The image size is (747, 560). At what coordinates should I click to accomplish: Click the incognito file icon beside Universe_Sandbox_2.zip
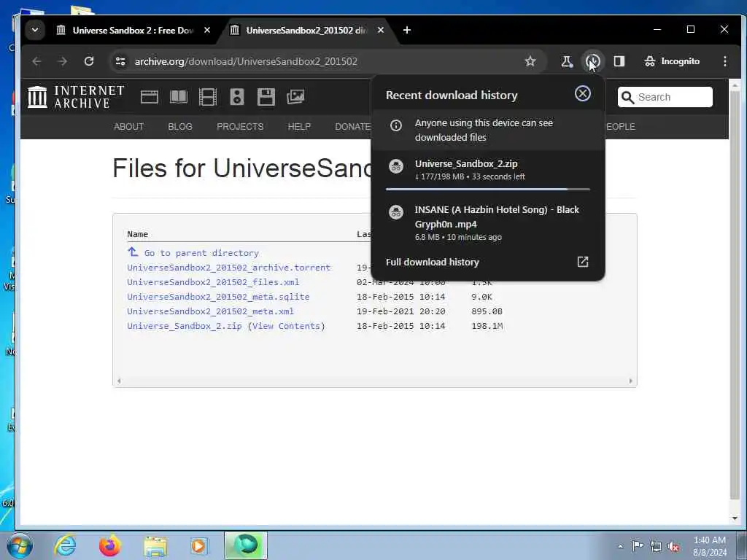[x=396, y=166]
